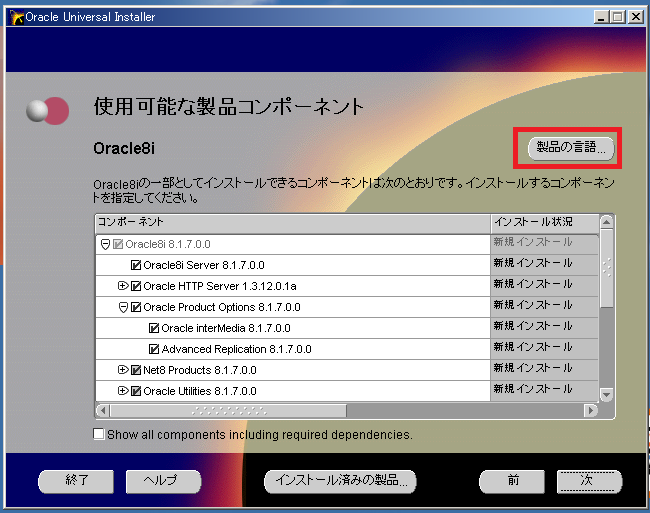Open インストール済みの製品 dialog
Image resolution: width=650 pixels, height=513 pixels.
coord(340,481)
